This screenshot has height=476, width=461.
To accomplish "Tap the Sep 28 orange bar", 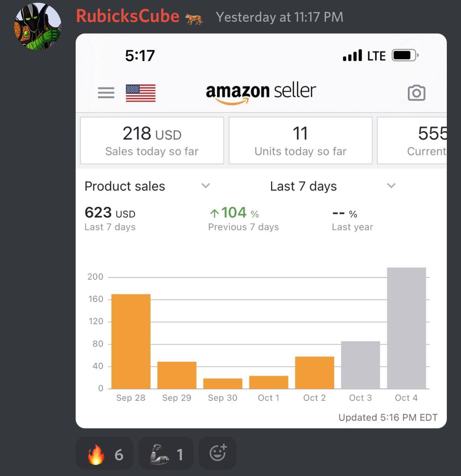I will pos(131,341).
